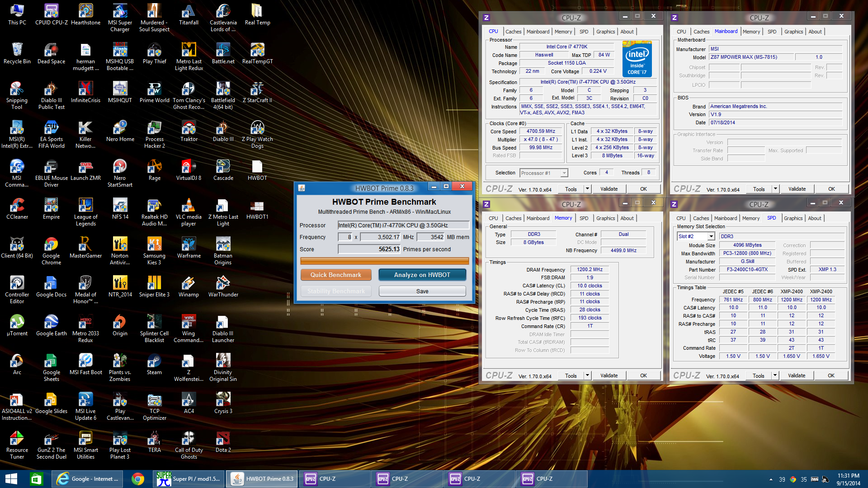
Task: Save the HWBOT Prime result
Action: point(422,291)
